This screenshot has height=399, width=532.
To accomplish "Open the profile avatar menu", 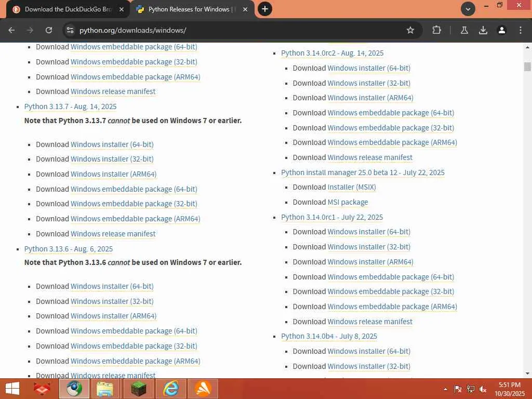I will point(502,30).
